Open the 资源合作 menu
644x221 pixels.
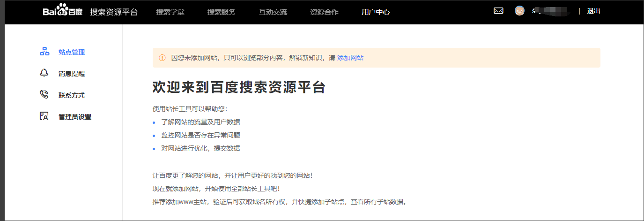[324, 12]
